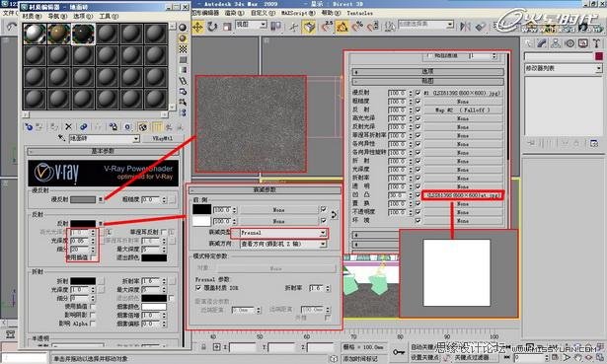The width and height of the screenshot is (607, 364).
Task: Click the Make Preview filmstrip icon
Action: [x=183, y=81]
